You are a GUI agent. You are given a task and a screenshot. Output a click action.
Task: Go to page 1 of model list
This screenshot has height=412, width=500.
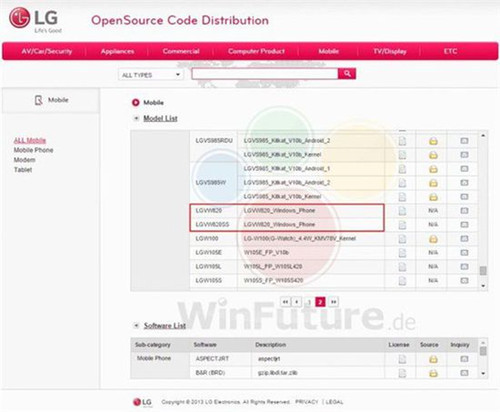coord(309,302)
